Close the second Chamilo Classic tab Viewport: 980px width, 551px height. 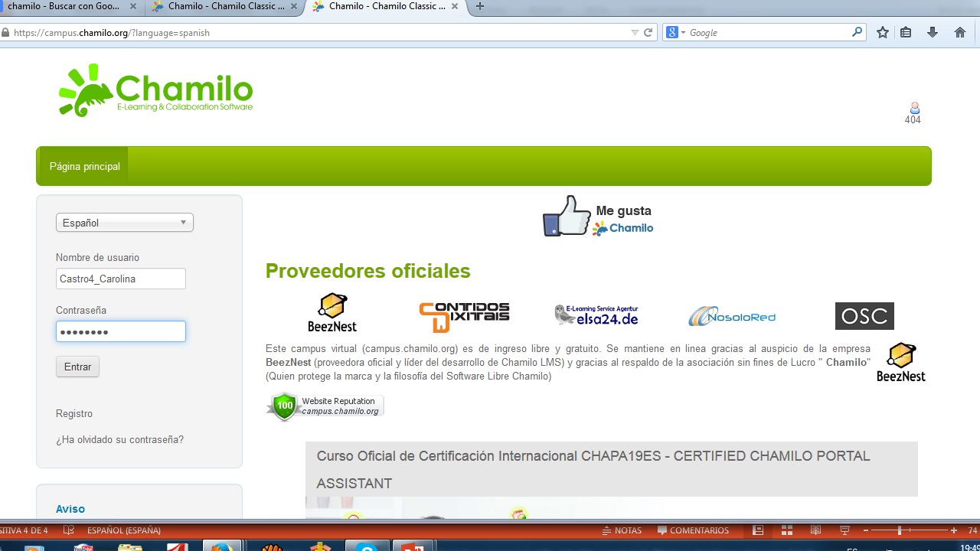(x=293, y=6)
